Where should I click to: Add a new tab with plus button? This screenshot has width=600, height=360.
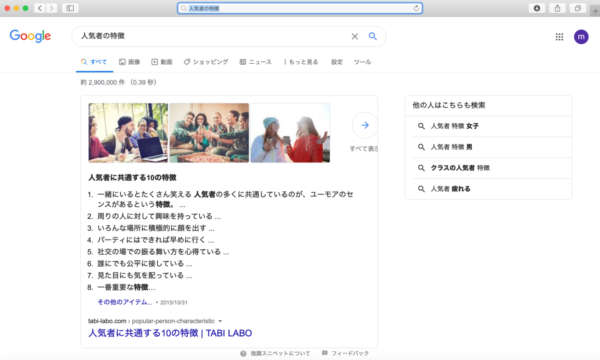pyautogui.click(x=595, y=11)
